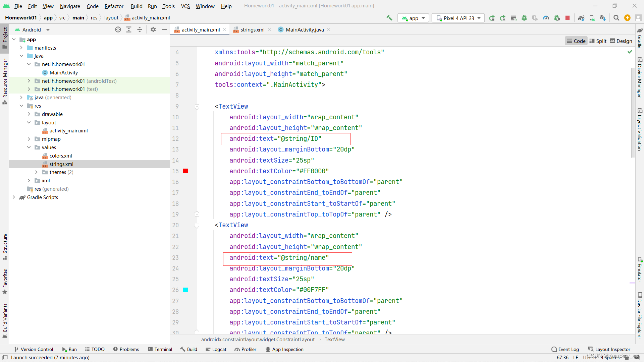The image size is (644, 362).
Task: Switch editor to Design mode
Action: [x=621, y=41]
